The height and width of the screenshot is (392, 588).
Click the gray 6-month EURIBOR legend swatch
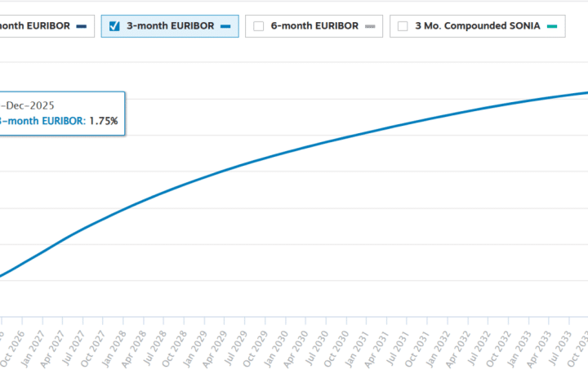[x=370, y=26]
